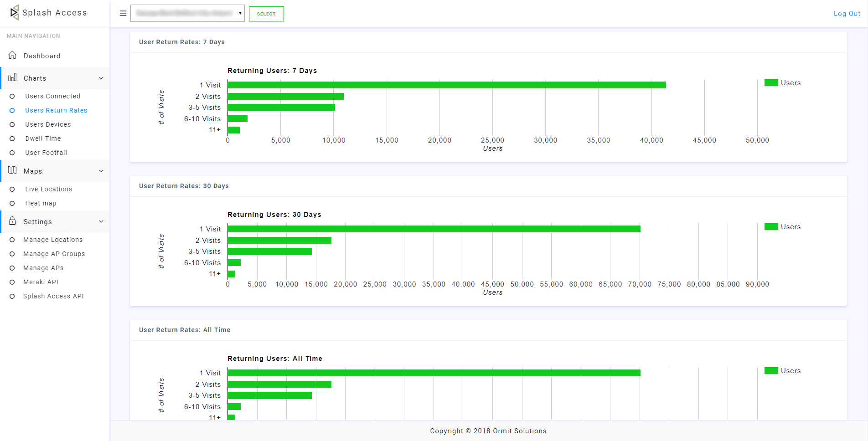Viewport: 868px width, 441px height.
Task: Select the Dashboard home icon
Action: point(12,55)
